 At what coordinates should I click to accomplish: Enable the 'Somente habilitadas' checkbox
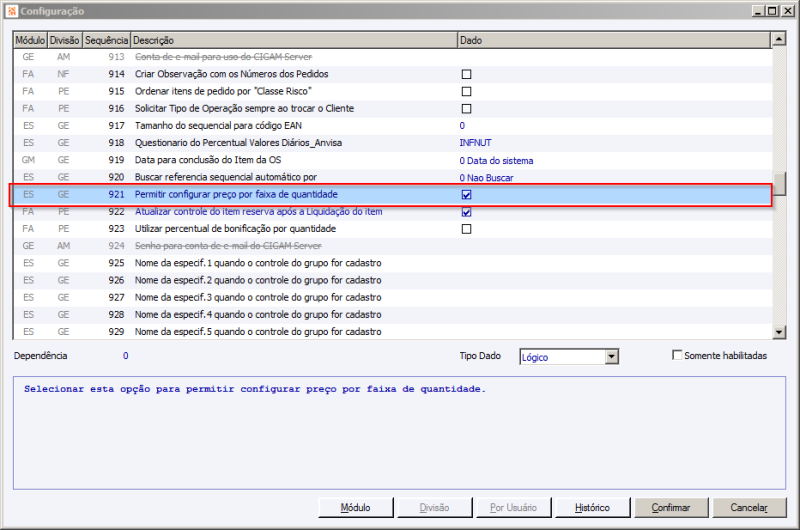coord(677,355)
